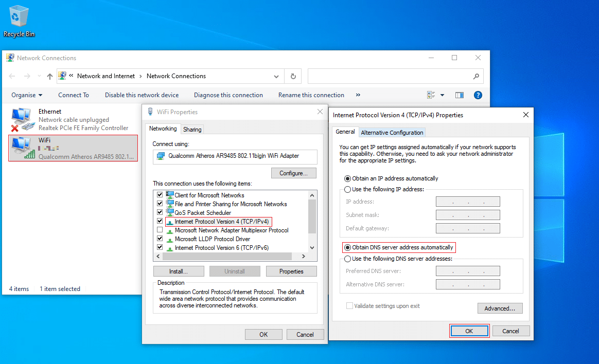
Task: Uncheck Client for Microsoft Networks
Action: click(x=160, y=195)
